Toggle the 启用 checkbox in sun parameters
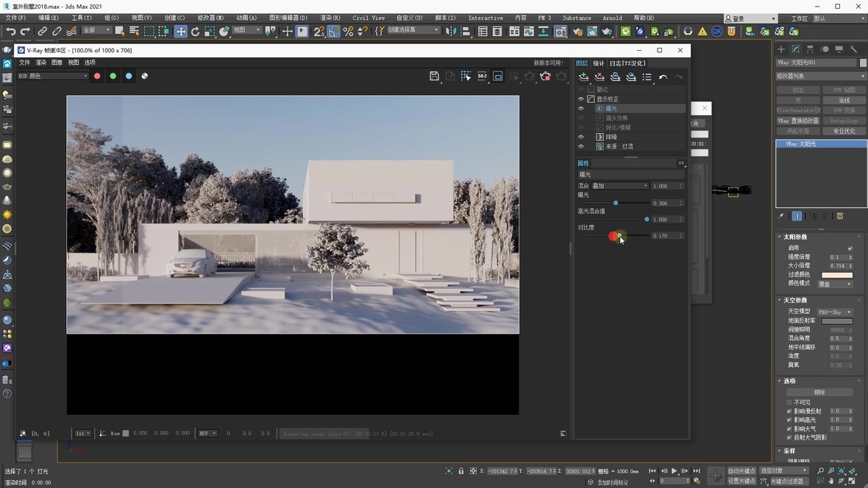 tap(850, 248)
